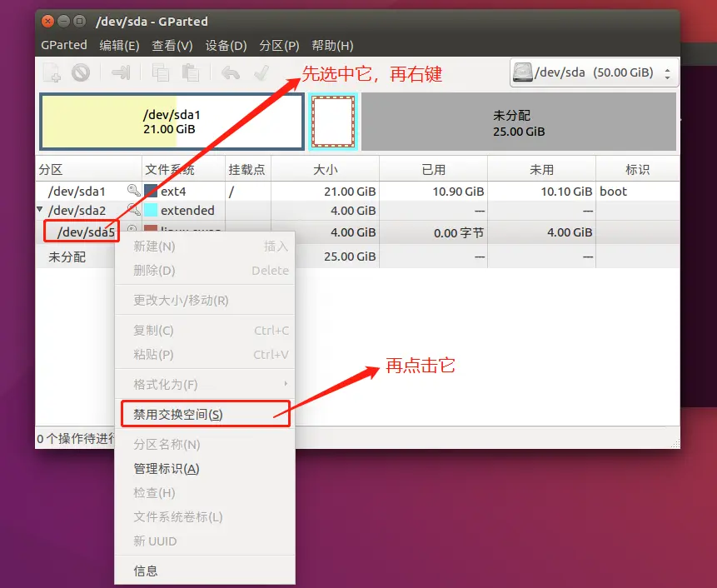Click 分区名称(N) in context menu
Viewport: 717px width, 588px height.
point(205,445)
